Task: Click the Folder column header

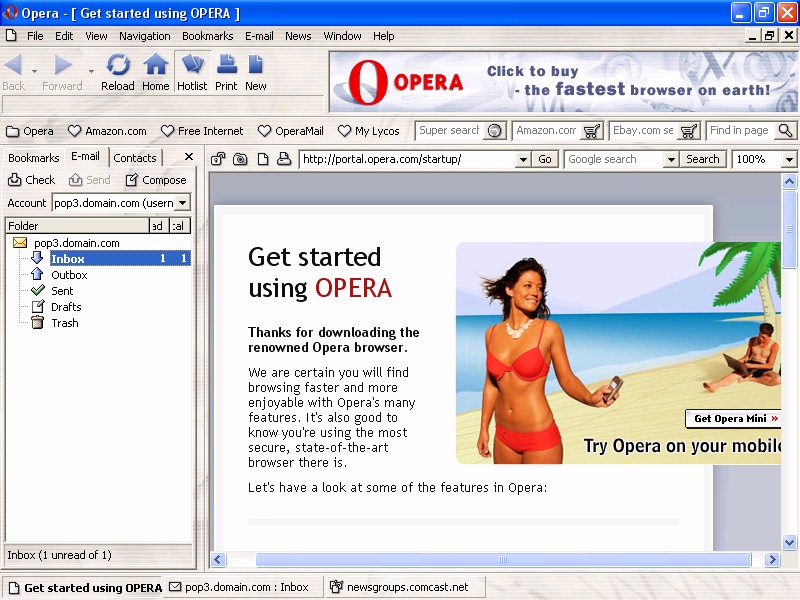Action: 77,226
